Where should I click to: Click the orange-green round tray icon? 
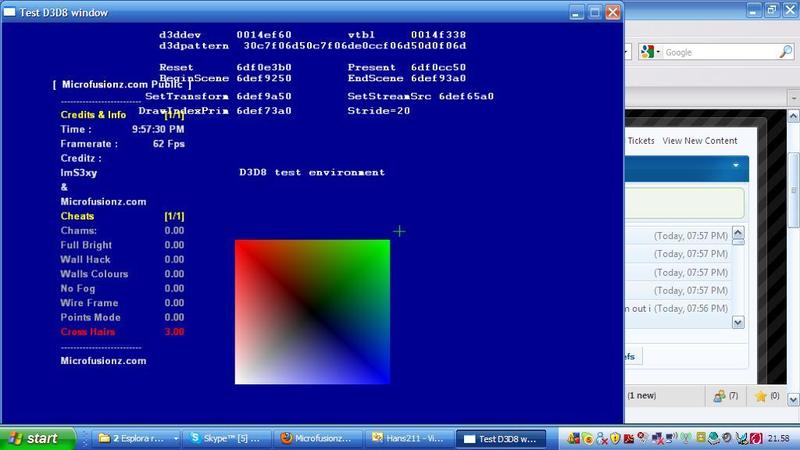(588, 438)
